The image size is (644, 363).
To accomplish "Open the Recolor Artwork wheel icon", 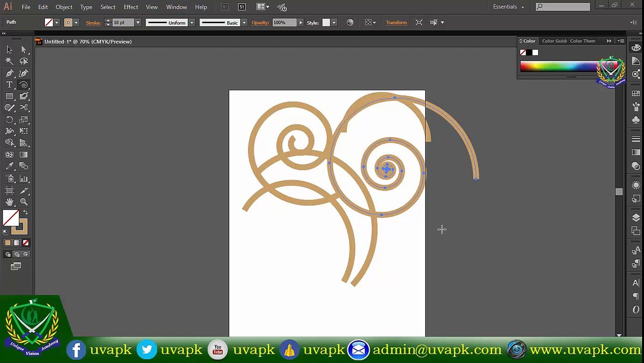I will [350, 22].
